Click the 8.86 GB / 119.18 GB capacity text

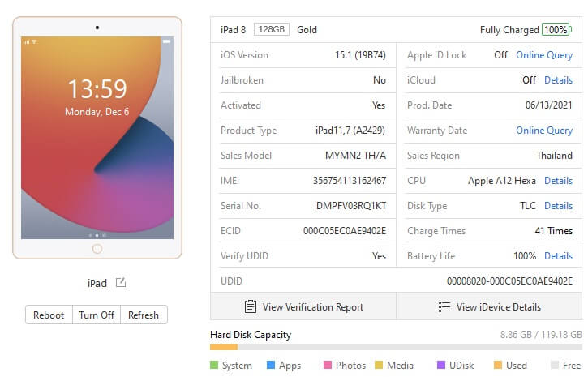(541, 334)
